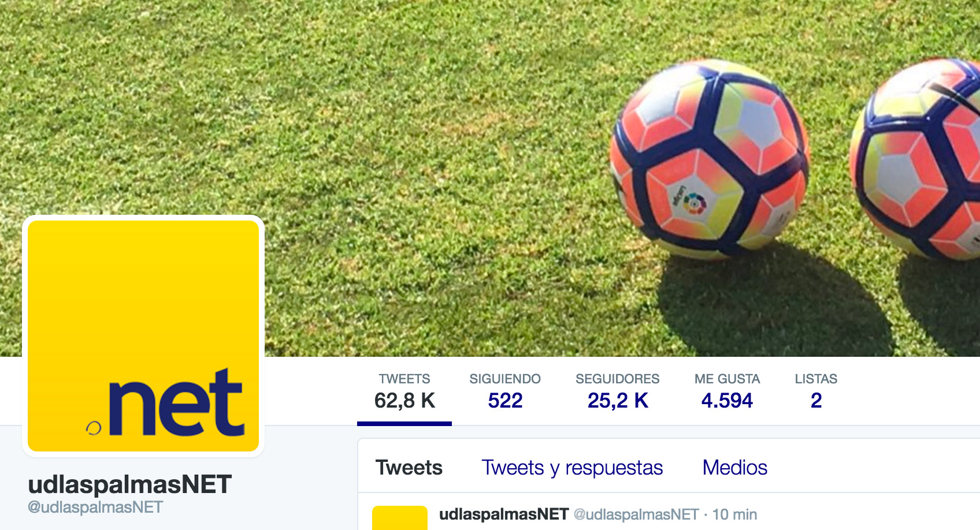Click the left soccer ball in the header
The height and width of the screenshot is (530, 980).
pyautogui.click(x=710, y=159)
